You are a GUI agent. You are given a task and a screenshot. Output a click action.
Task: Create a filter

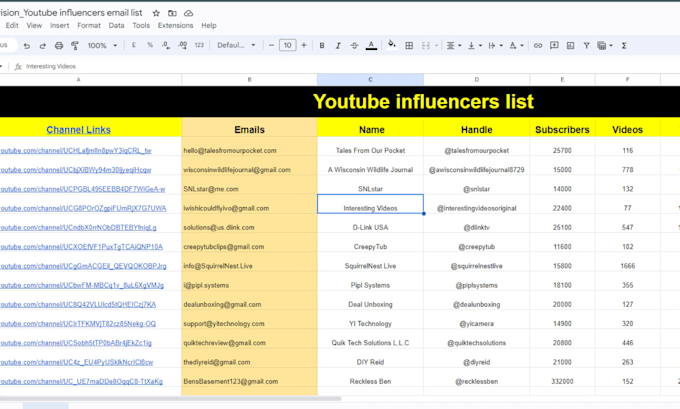click(x=586, y=46)
